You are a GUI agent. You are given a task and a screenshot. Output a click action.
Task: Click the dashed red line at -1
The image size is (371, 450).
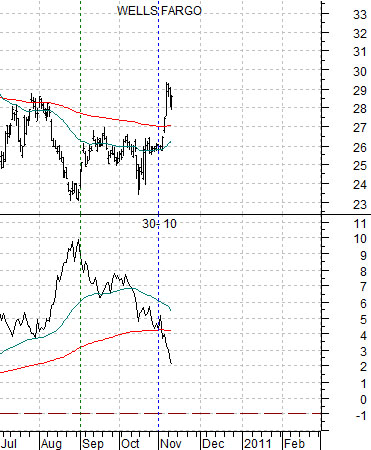point(161,414)
